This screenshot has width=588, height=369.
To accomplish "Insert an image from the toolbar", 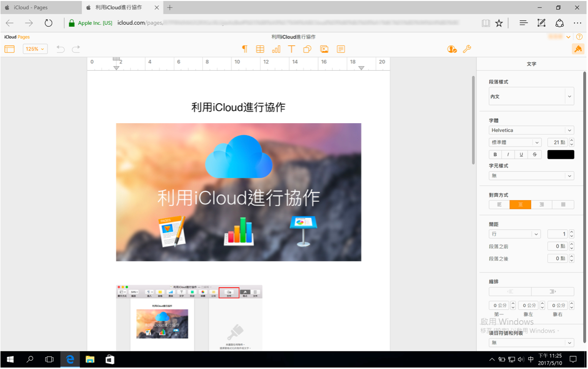I will pos(324,49).
